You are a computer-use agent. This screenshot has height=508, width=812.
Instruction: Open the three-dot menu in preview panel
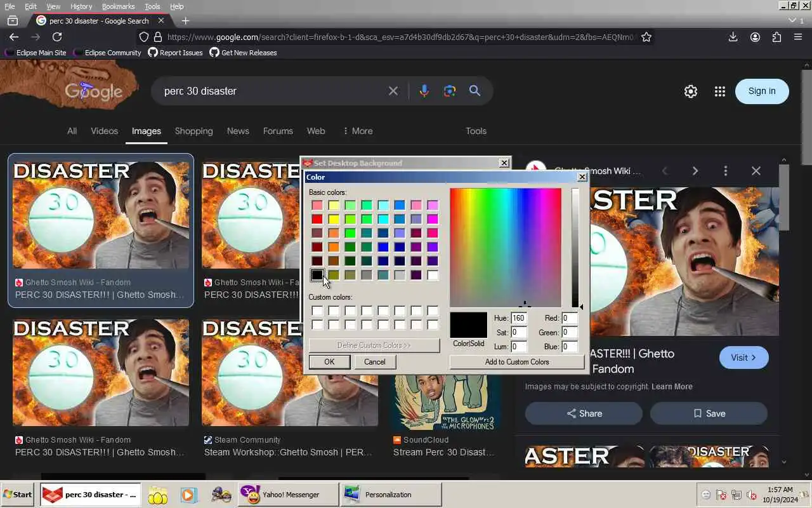725,171
